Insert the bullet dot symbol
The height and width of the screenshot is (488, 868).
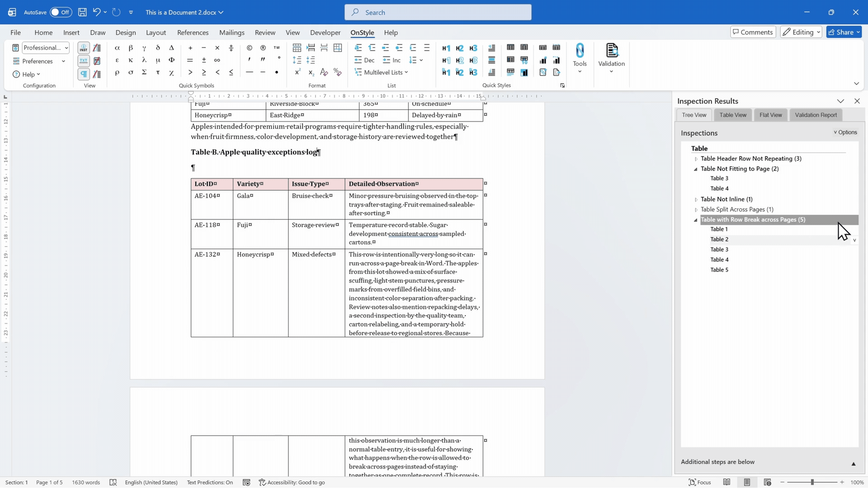pos(277,72)
